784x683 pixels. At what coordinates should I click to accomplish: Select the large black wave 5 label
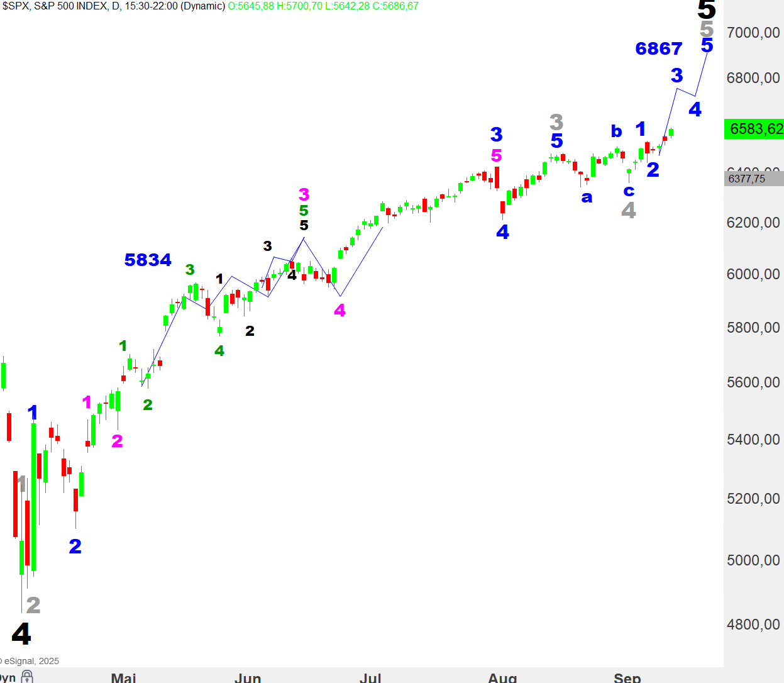pos(707,10)
